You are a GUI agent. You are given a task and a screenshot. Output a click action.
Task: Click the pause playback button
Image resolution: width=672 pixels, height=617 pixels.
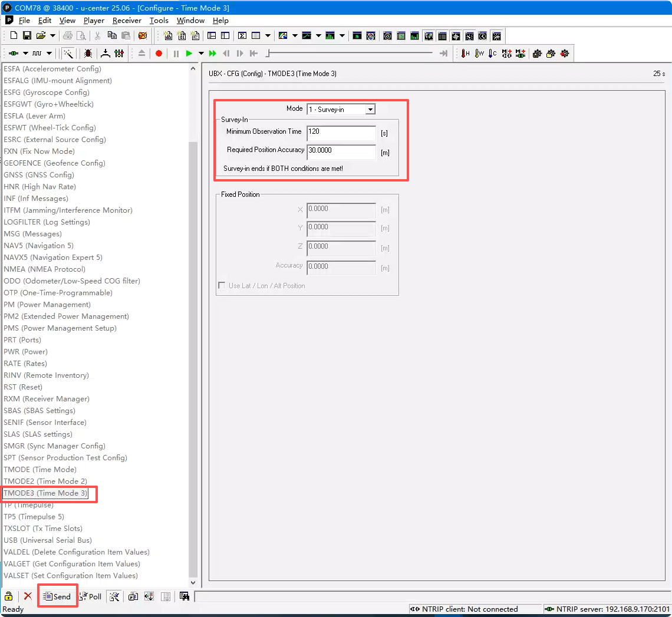pos(176,54)
